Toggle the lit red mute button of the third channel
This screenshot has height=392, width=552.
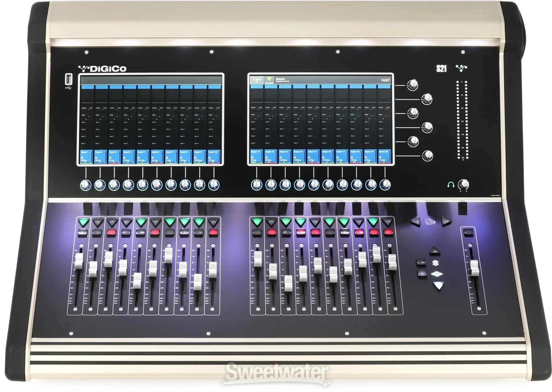click(111, 233)
